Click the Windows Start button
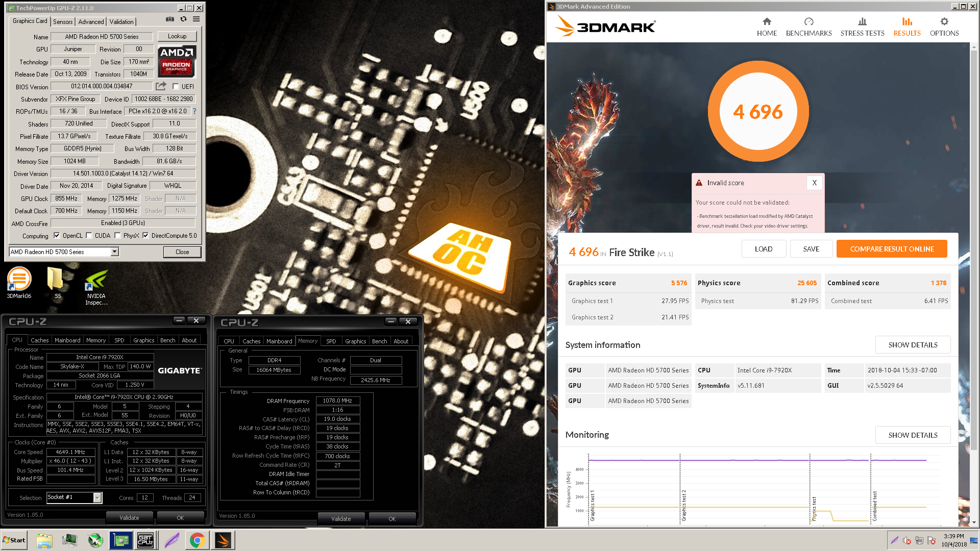 click(x=14, y=540)
